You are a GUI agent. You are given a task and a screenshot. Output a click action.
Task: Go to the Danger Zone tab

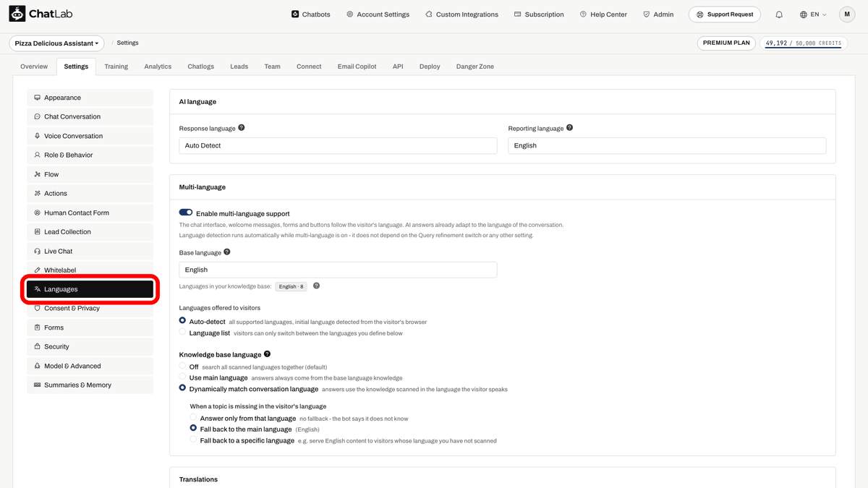pyautogui.click(x=475, y=67)
